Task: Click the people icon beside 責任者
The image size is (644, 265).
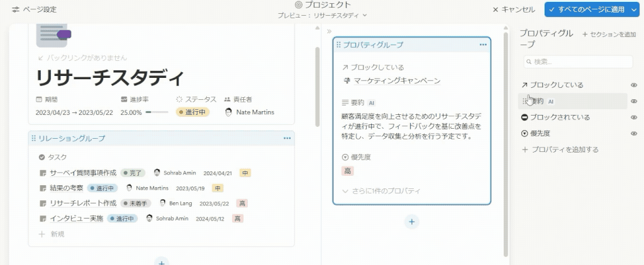Action: tap(227, 99)
